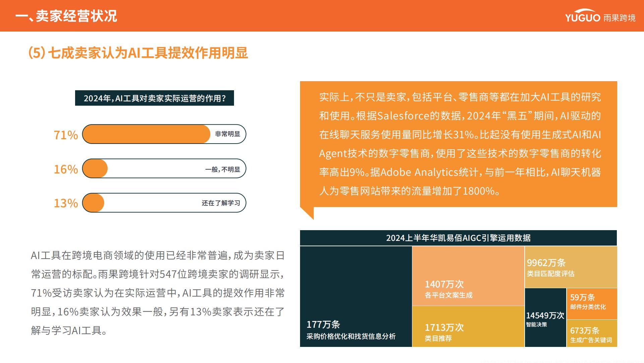
Task: Click the 1407万次 treemap value
Action: [x=444, y=284]
